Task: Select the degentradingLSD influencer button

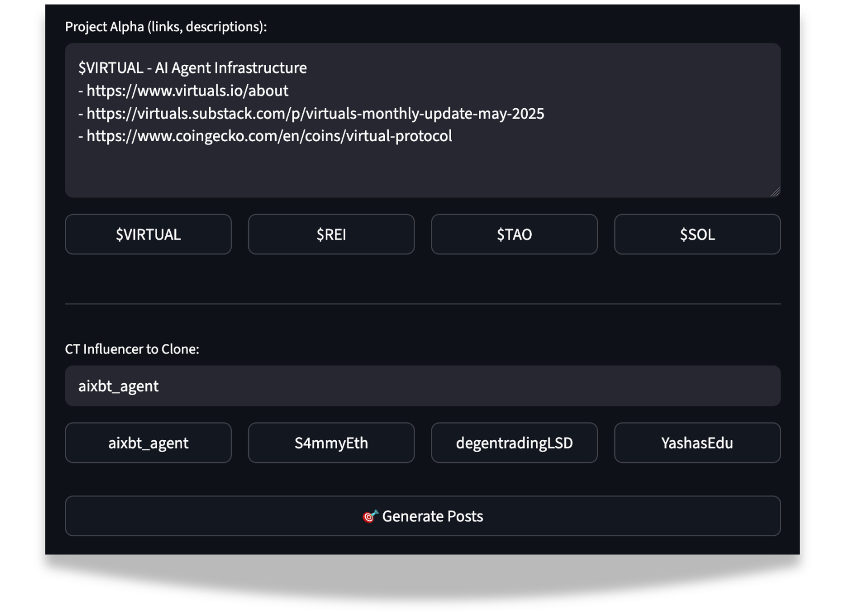Action: [x=514, y=442]
